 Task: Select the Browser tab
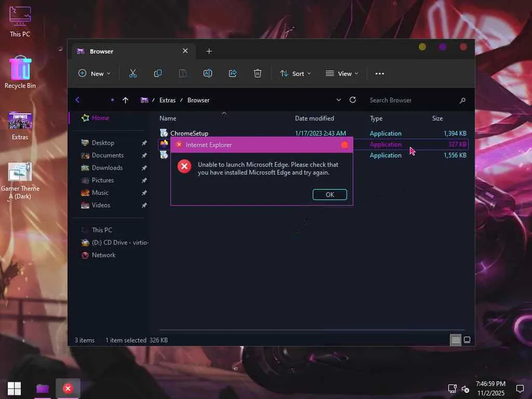tap(132, 51)
